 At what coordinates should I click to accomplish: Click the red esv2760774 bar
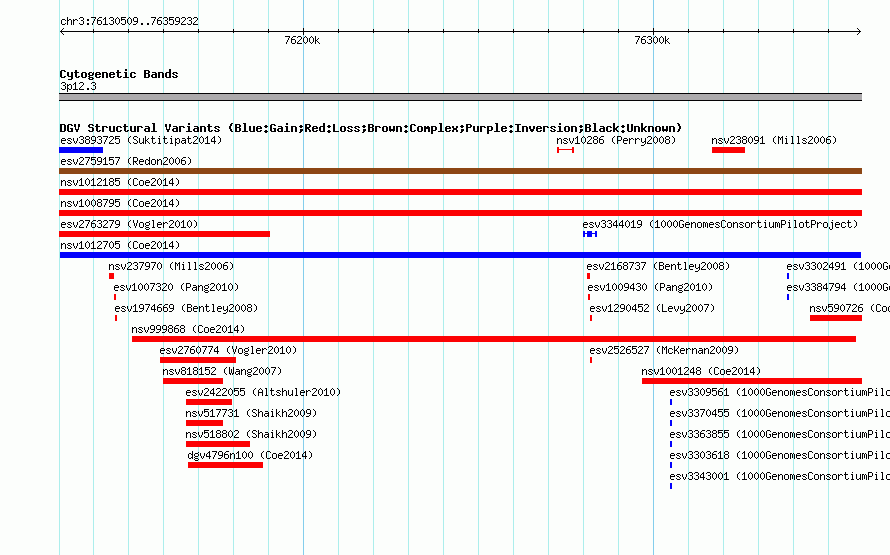(x=198, y=360)
